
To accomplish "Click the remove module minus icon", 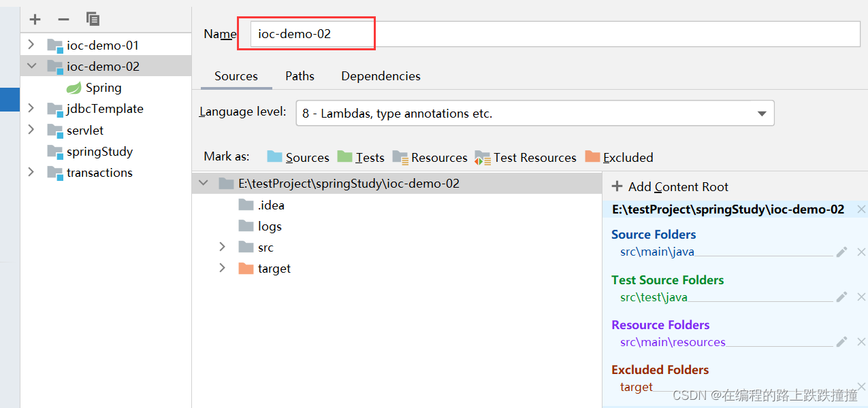I will tap(63, 19).
